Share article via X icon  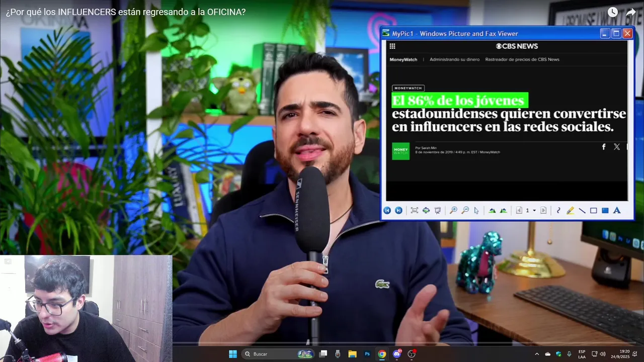tap(617, 147)
